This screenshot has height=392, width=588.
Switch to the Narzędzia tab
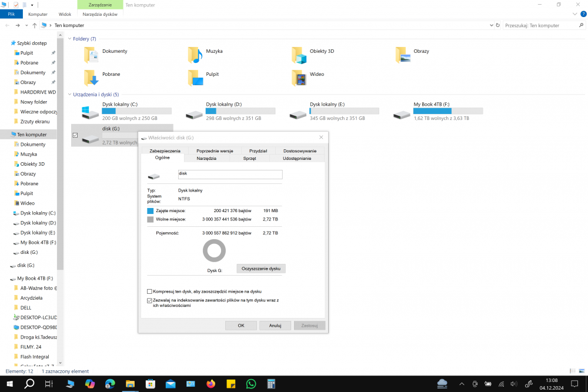206,158
